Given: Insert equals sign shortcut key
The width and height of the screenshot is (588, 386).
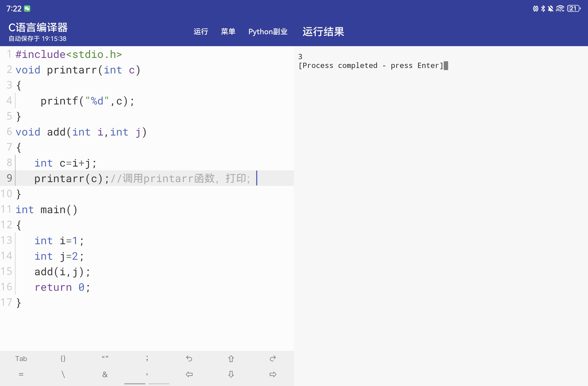Looking at the screenshot, I should pyautogui.click(x=21, y=374).
